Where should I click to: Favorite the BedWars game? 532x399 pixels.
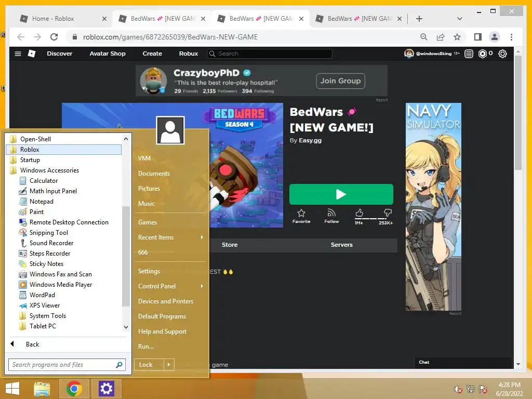[301, 216]
